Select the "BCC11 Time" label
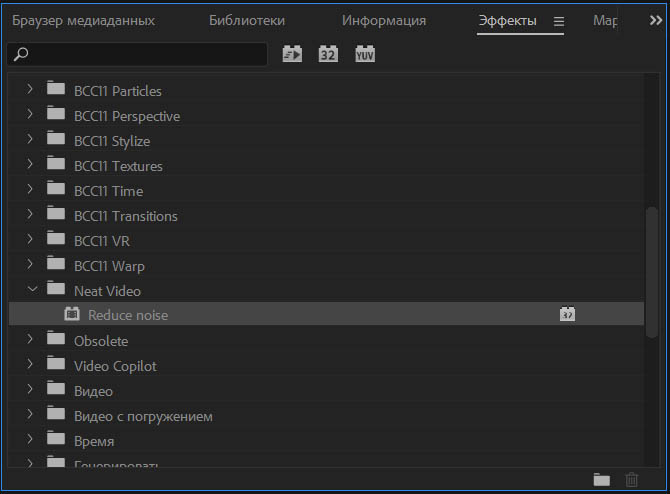Screen dimensions: 670x494 pyautogui.click(x=109, y=191)
